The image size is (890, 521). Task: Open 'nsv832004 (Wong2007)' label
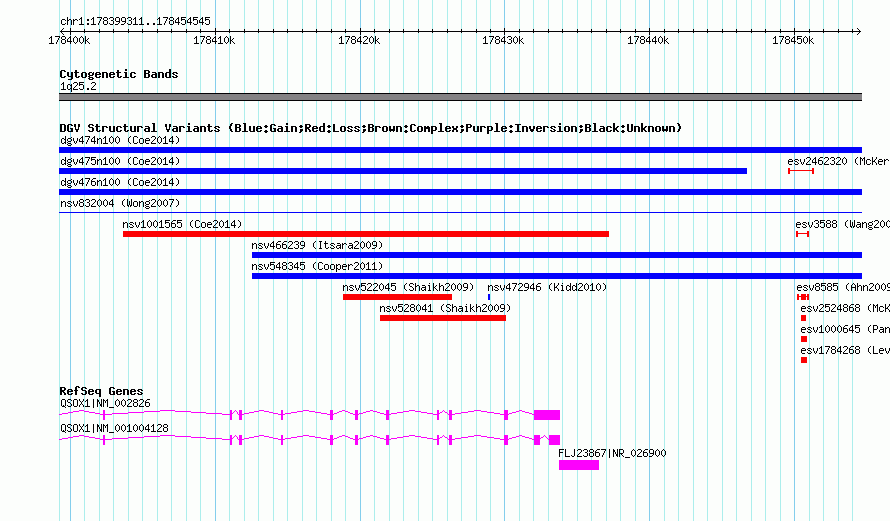[x=120, y=203]
